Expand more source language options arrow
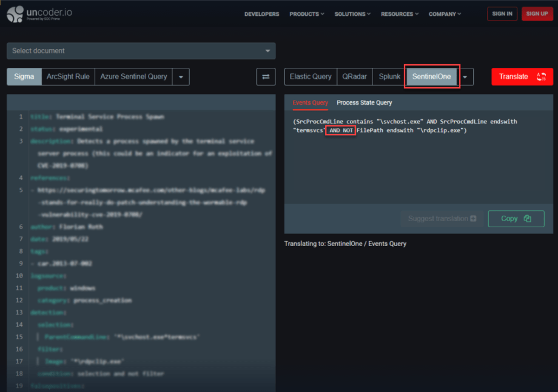 [181, 77]
